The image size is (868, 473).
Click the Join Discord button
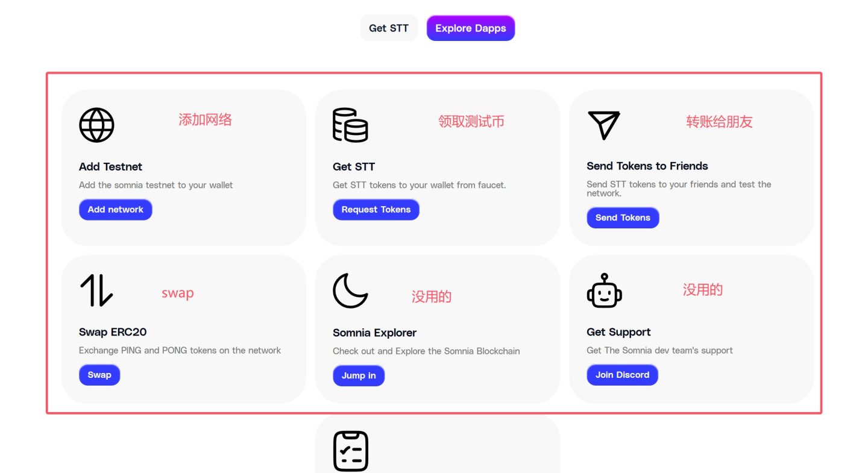[623, 375]
